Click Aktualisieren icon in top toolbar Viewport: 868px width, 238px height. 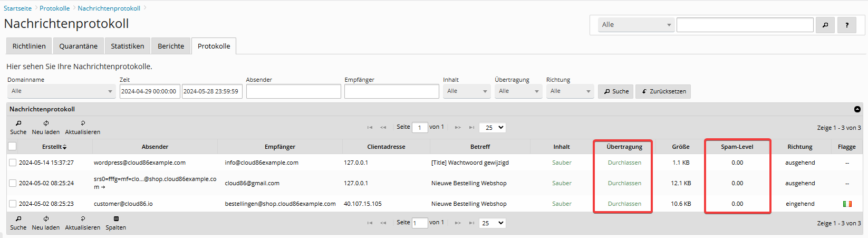click(x=83, y=123)
